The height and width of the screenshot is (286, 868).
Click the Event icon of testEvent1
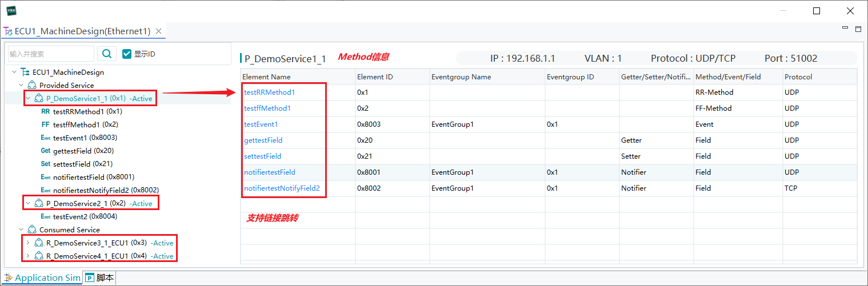pyautogui.click(x=46, y=138)
